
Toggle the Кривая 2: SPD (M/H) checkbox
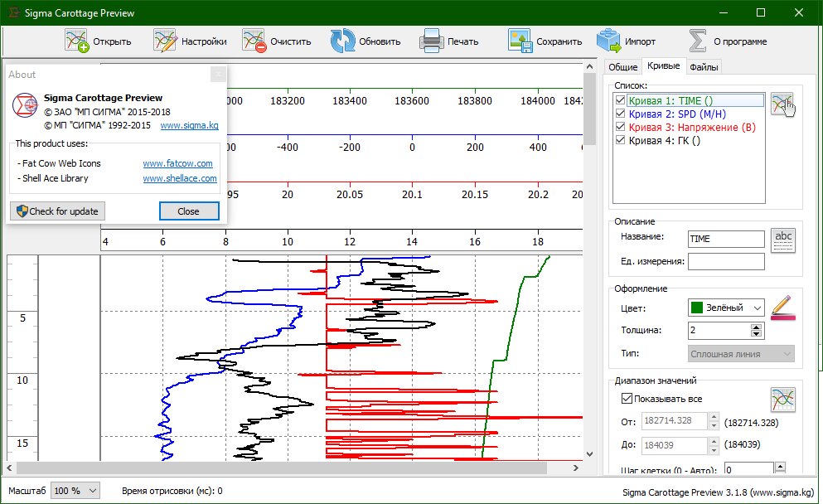[x=621, y=114]
